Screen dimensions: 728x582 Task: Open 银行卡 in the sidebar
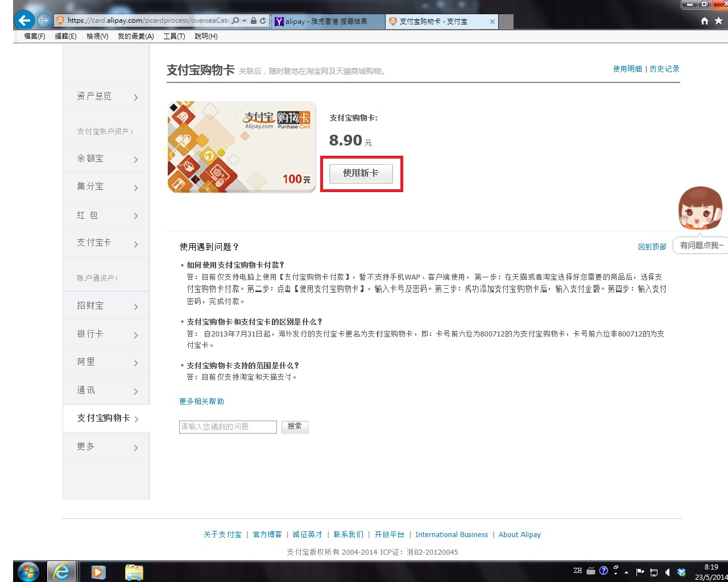(106, 334)
